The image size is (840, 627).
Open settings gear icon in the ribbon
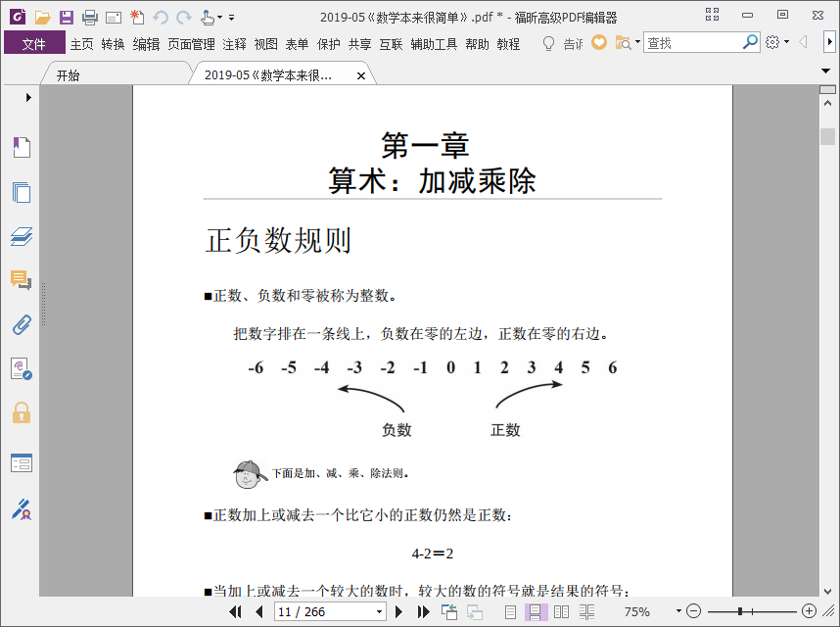tap(772, 42)
